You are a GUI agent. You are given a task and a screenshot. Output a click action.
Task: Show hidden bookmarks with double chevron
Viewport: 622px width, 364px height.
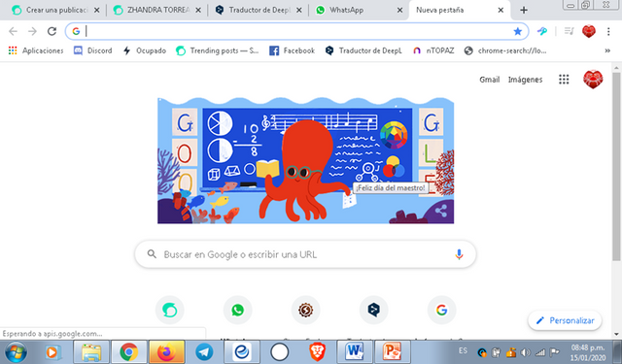pos(607,50)
